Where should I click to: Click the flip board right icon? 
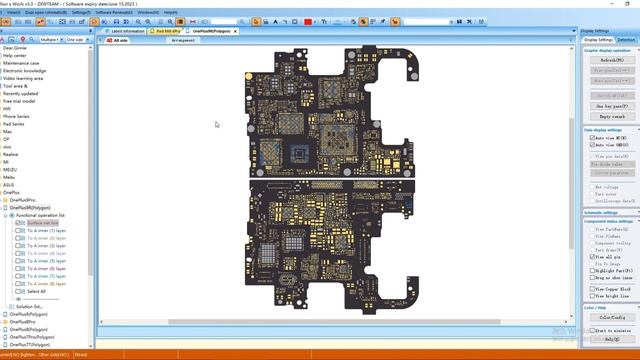[126, 22]
